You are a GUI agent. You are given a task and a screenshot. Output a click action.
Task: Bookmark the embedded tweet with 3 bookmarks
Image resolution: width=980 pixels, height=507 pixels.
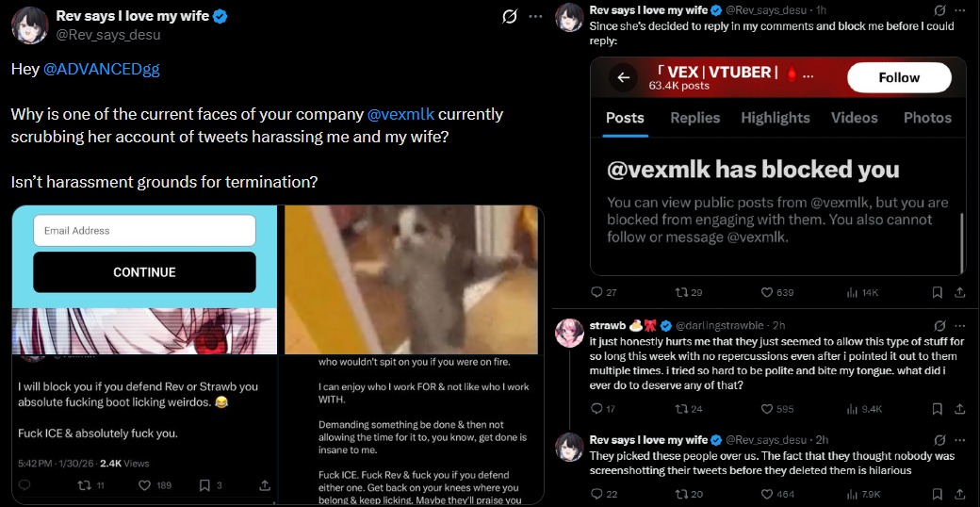[209, 485]
